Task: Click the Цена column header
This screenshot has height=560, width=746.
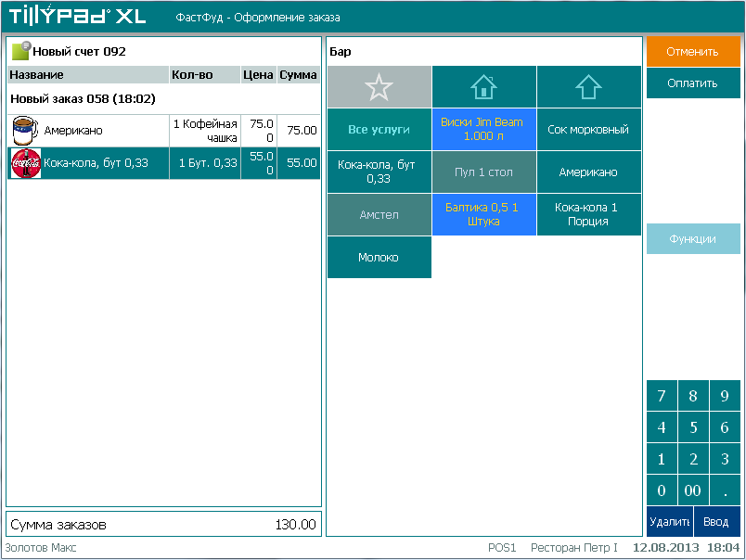Action: [259, 74]
